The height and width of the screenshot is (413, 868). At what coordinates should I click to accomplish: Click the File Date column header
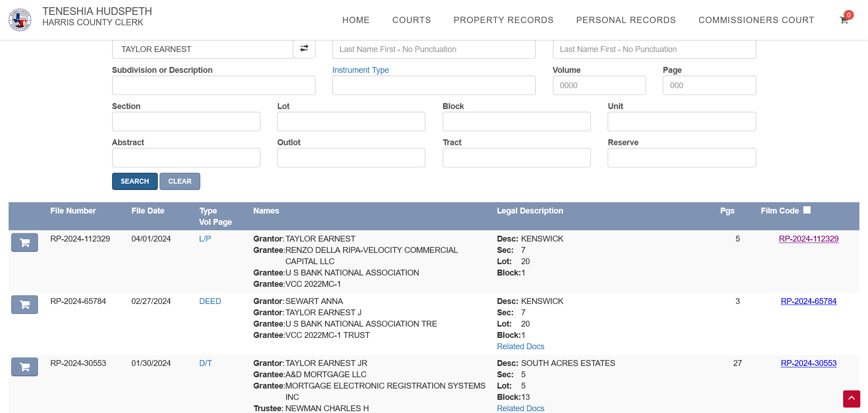[x=148, y=211]
